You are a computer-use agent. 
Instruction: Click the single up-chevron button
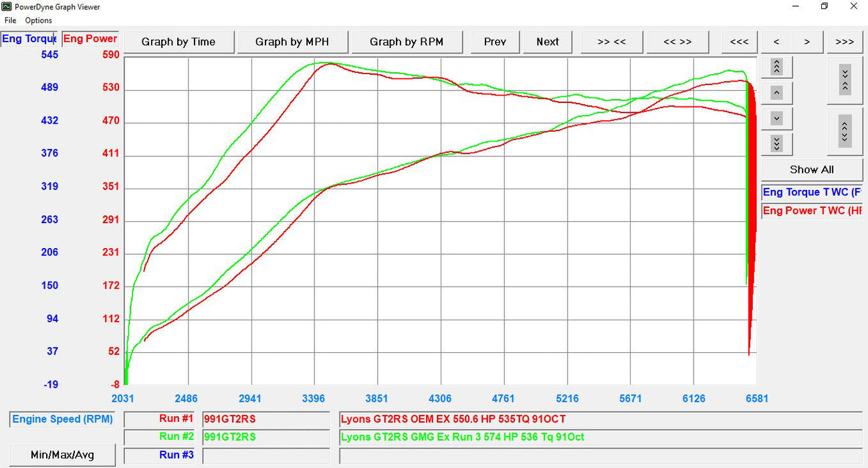pyautogui.click(x=776, y=93)
